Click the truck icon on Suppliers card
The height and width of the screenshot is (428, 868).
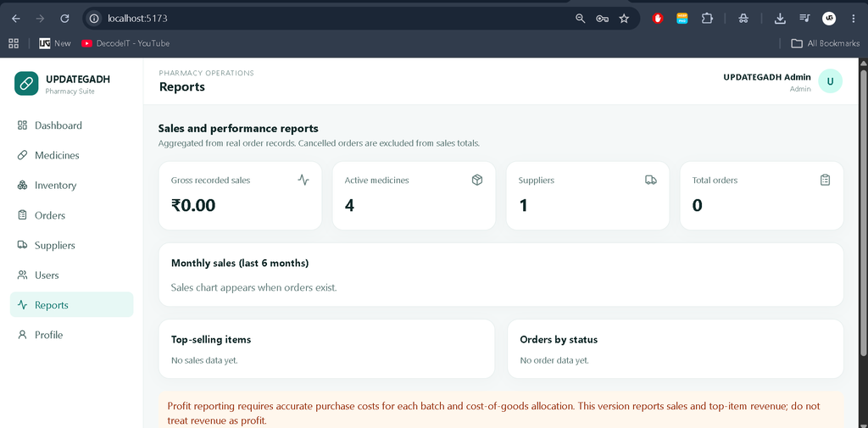[651, 180]
